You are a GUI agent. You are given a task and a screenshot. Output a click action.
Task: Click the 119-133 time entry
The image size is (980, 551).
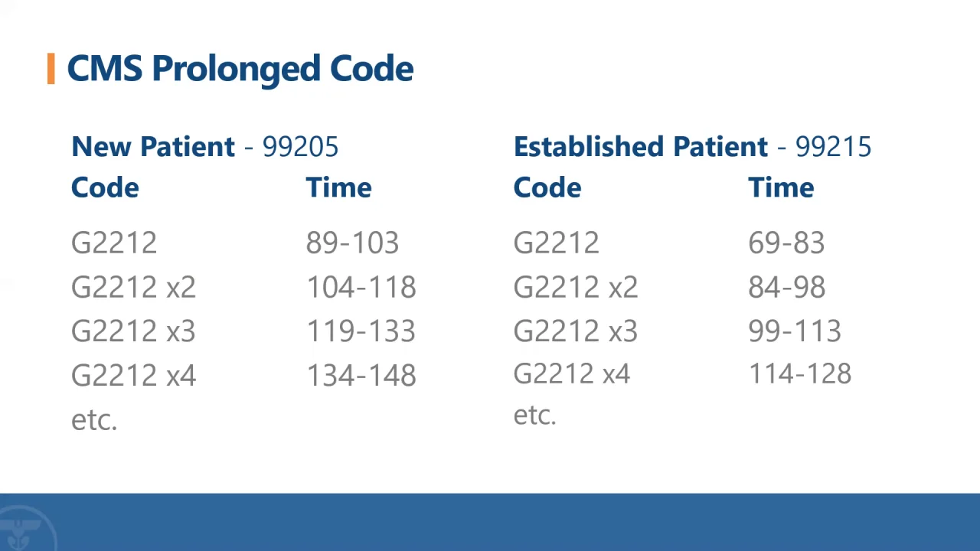click(x=361, y=331)
